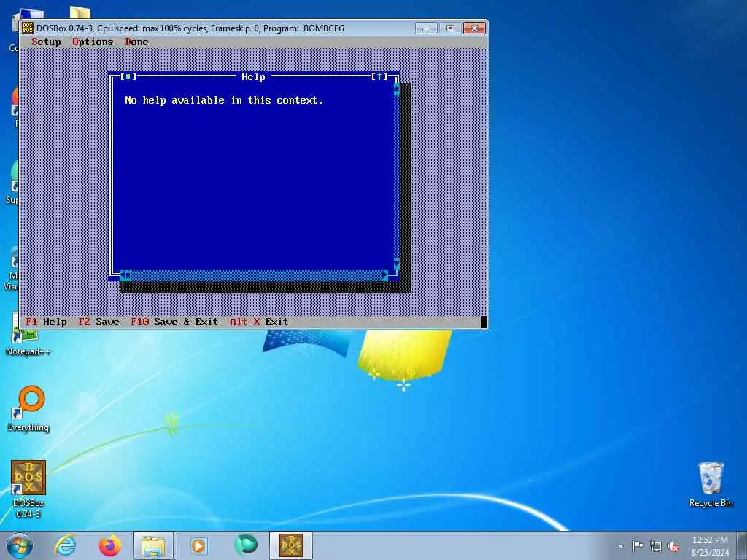Minimize the DOSBox window
Screen dimensions: 747x560
(x=426, y=28)
